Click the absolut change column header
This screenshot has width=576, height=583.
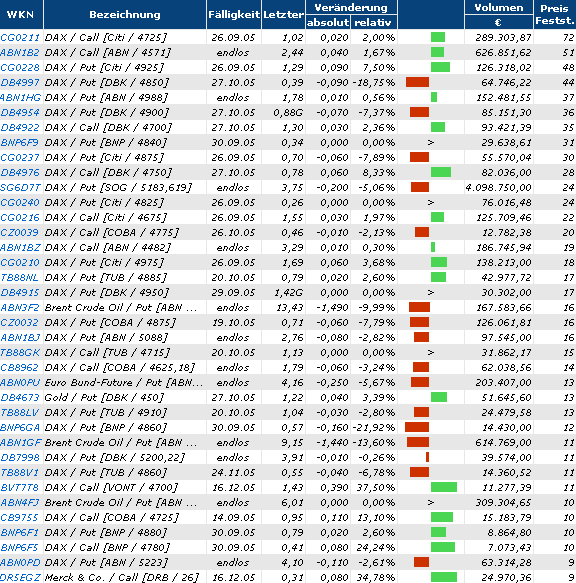tap(328, 22)
